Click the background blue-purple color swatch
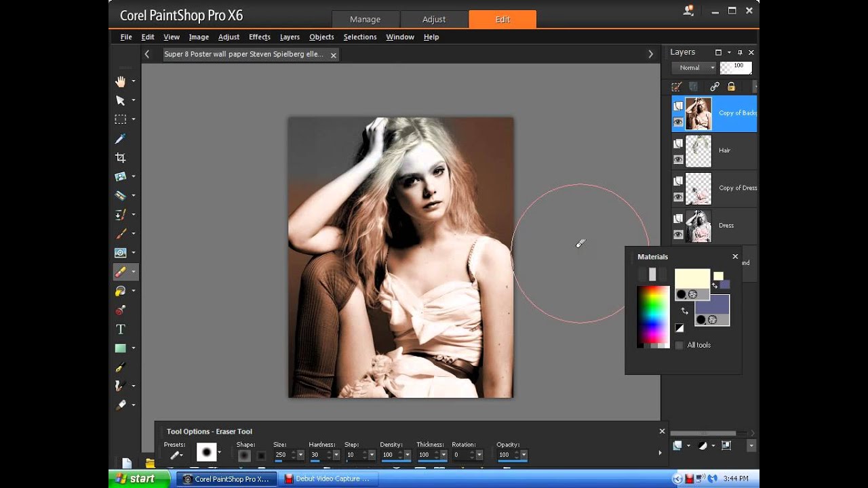868x488 pixels. (x=712, y=304)
